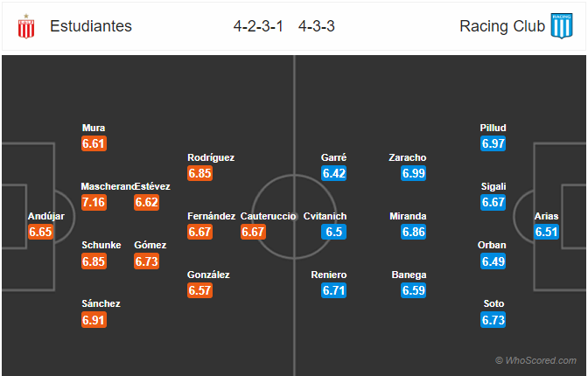Screen dimensions: 588x376
Task: Select Garré's 6.42 rating badge
Action: click(x=333, y=173)
